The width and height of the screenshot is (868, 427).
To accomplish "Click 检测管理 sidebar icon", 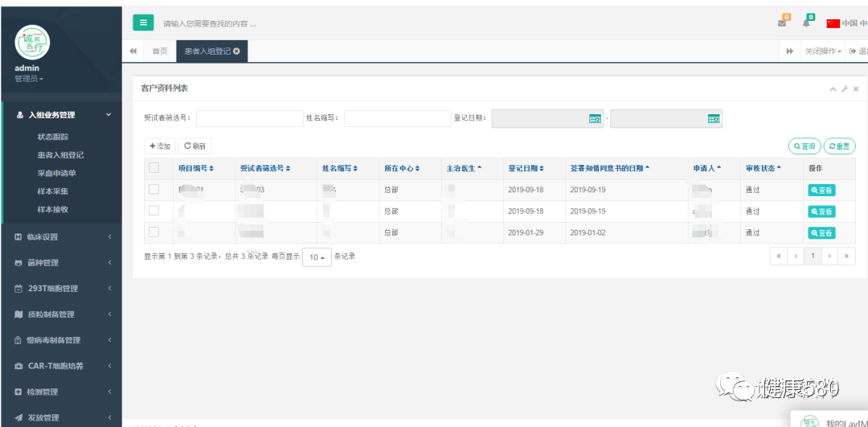I will click(18, 392).
